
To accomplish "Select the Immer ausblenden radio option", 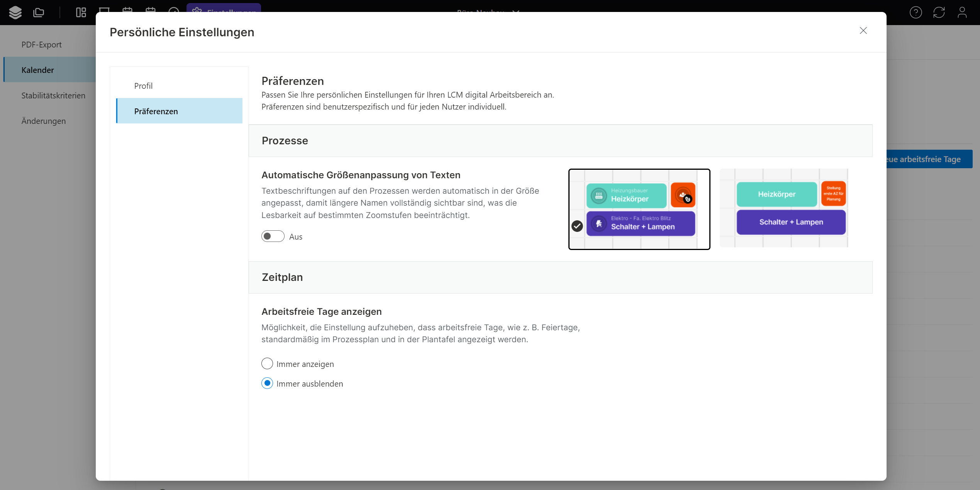I will tap(267, 383).
